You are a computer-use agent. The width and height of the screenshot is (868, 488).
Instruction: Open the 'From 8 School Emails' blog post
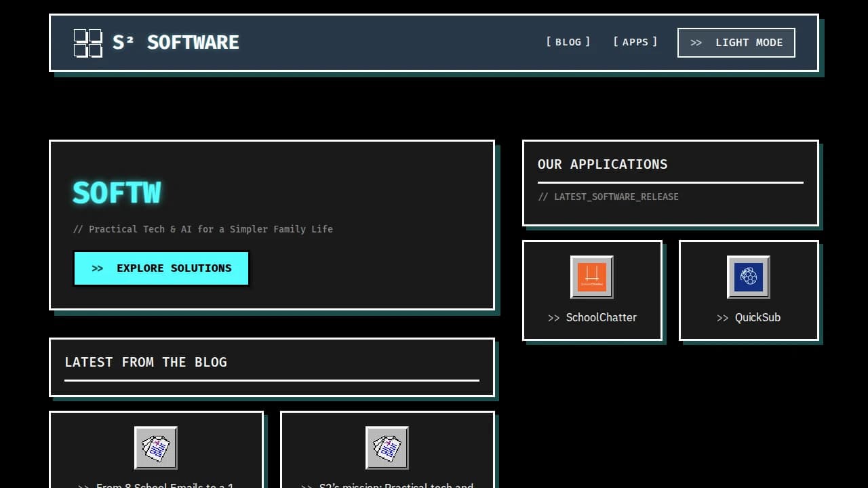(x=156, y=485)
